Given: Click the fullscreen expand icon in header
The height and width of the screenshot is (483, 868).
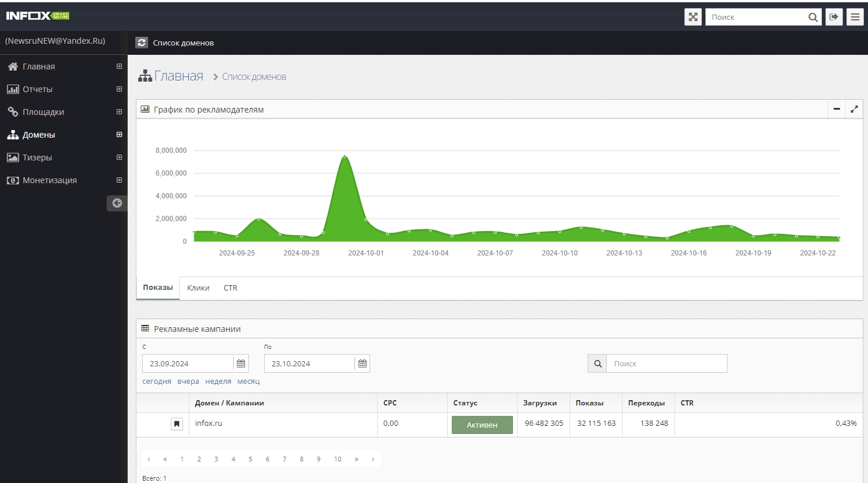Looking at the screenshot, I should [693, 17].
